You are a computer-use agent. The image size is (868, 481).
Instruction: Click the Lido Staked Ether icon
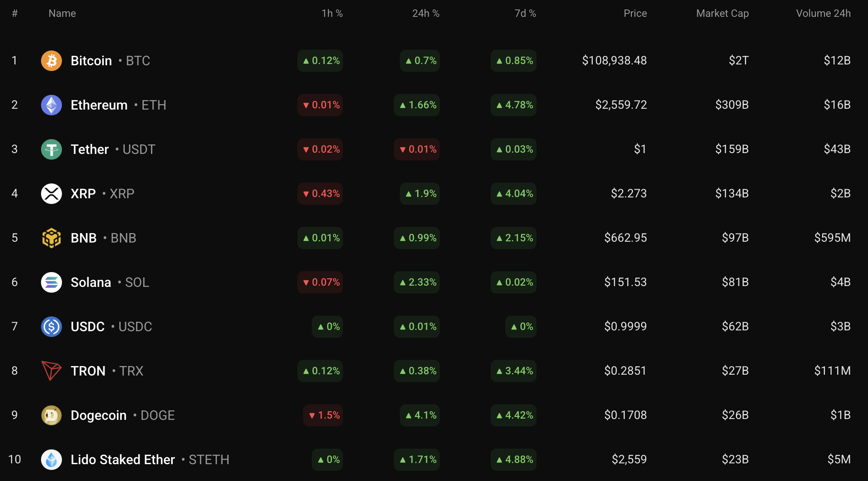(x=51, y=460)
